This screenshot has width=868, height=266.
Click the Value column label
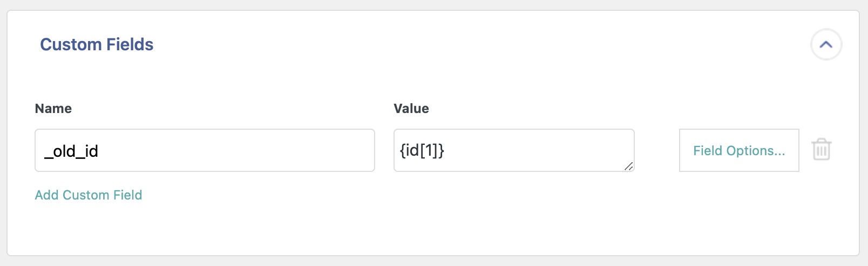tap(411, 109)
